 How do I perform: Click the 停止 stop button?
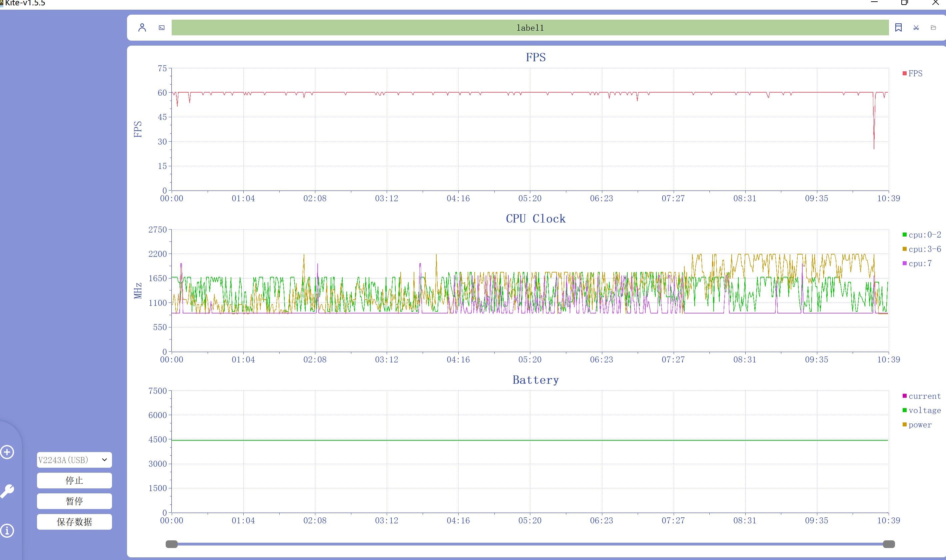74,480
